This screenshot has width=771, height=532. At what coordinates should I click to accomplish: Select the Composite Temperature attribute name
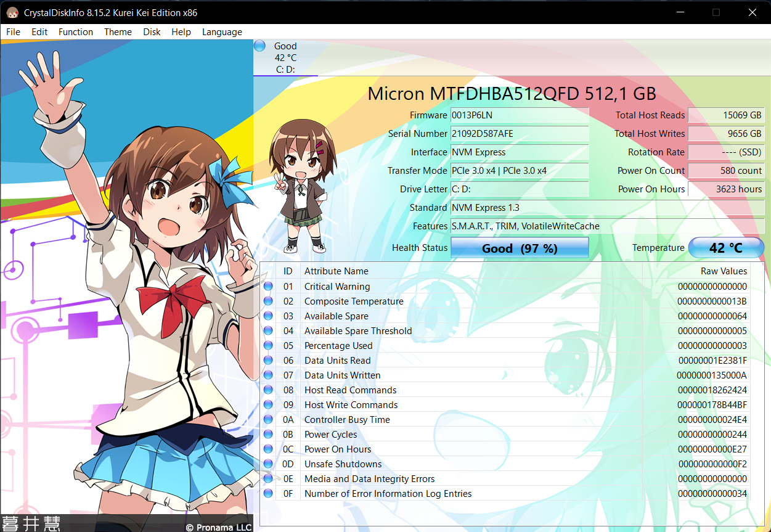354,301
